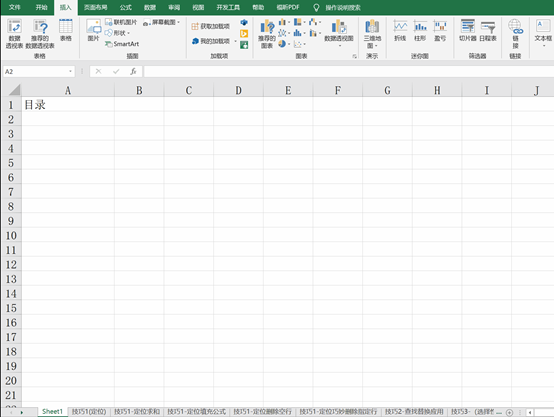554x417 pixels.
Task: Insert a Column sparkline (柱形)
Action: (x=420, y=30)
